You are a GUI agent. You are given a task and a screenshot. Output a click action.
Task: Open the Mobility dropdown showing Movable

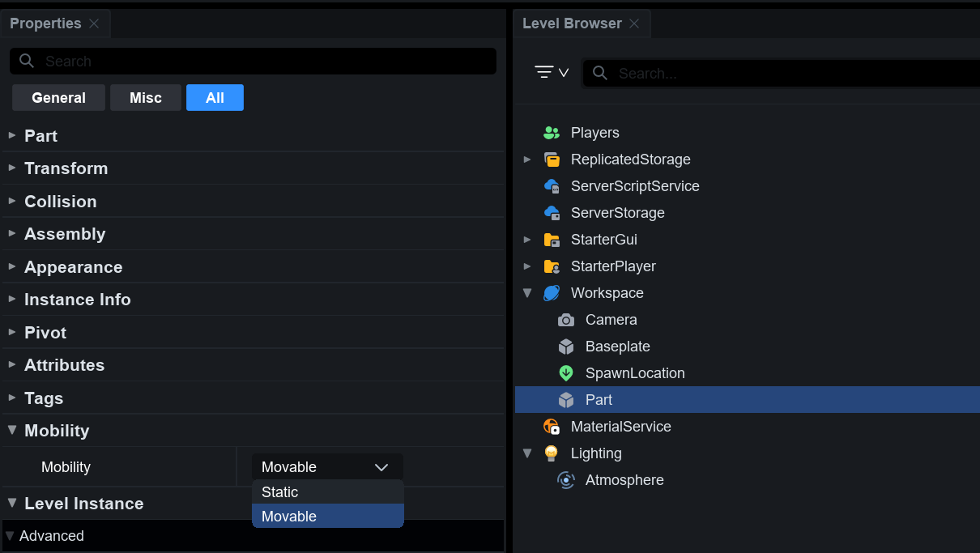click(x=326, y=467)
